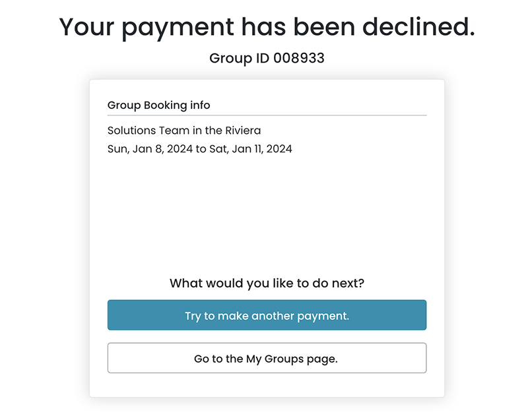Select the payment declined heading

(x=267, y=27)
